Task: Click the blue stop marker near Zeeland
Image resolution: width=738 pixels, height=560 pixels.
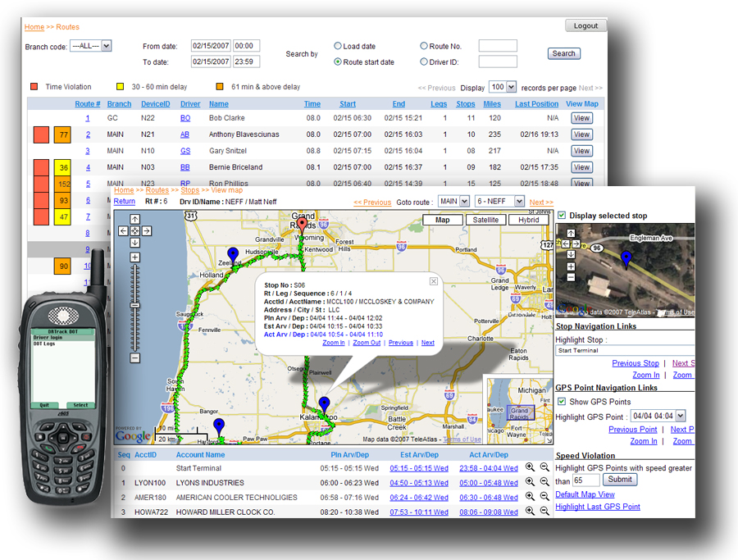Action: [233, 255]
